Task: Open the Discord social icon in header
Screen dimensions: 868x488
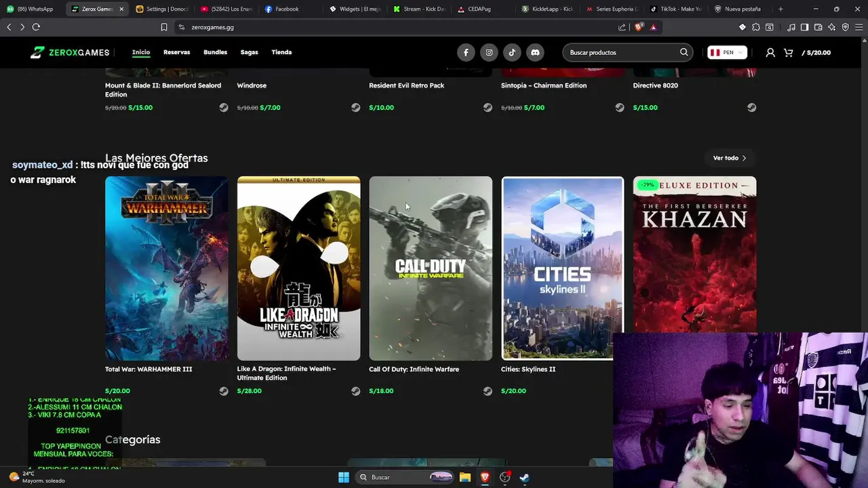Action: pyautogui.click(x=535, y=52)
